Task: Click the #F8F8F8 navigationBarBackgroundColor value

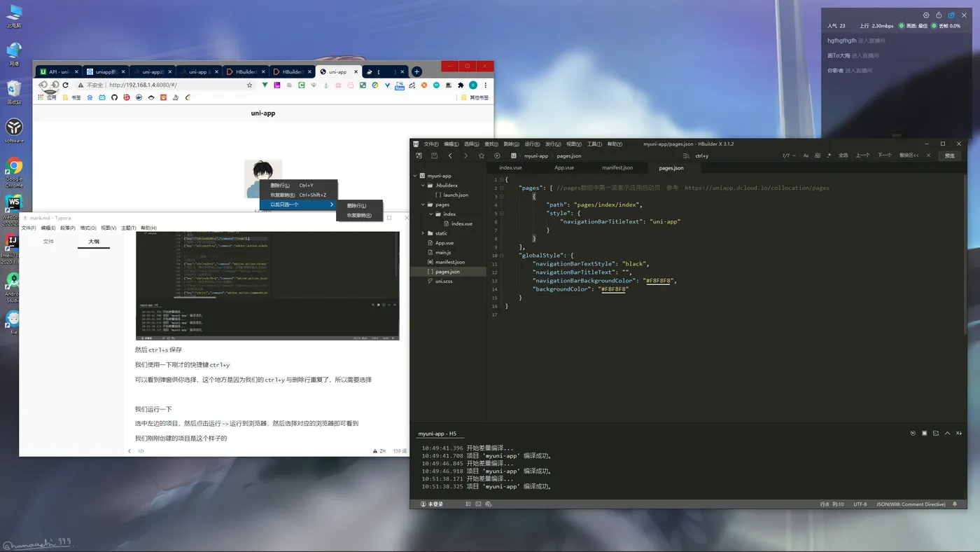Action: point(659,280)
